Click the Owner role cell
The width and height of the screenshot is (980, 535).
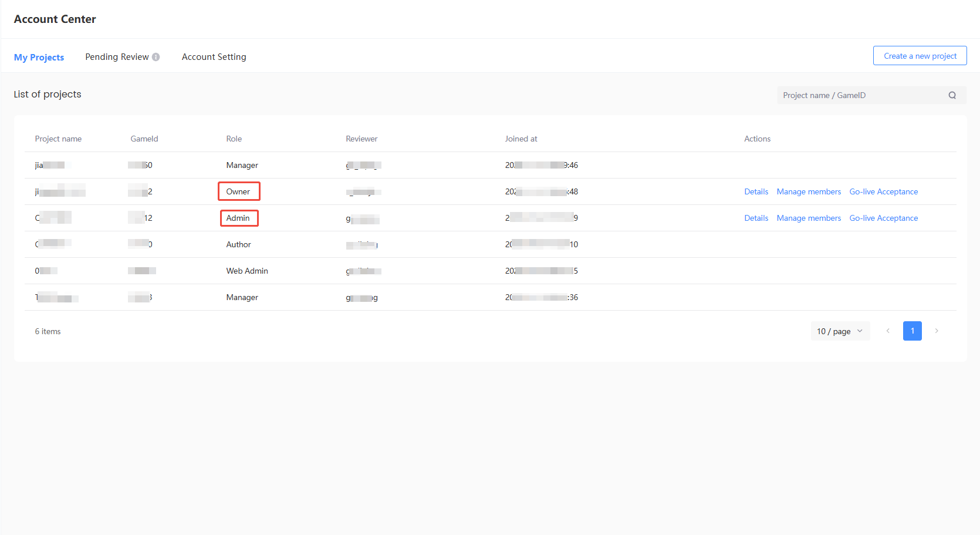point(238,191)
